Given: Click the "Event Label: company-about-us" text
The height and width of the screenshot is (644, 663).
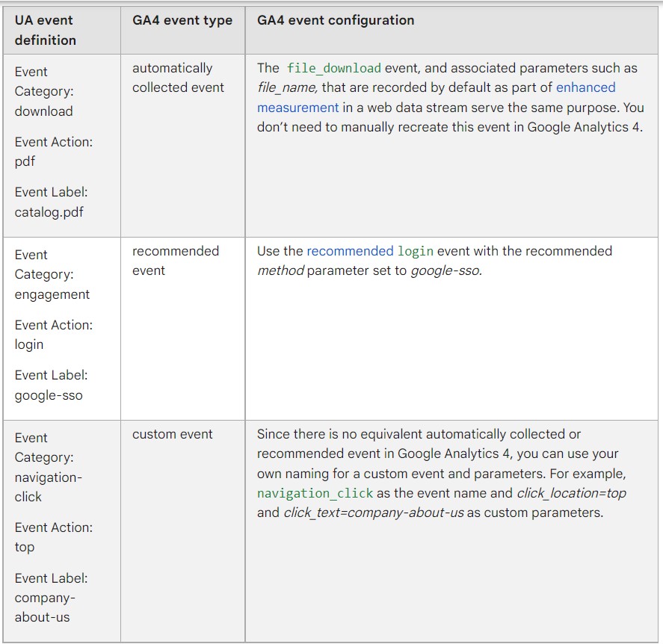Looking at the screenshot, I should click(x=51, y=598).
